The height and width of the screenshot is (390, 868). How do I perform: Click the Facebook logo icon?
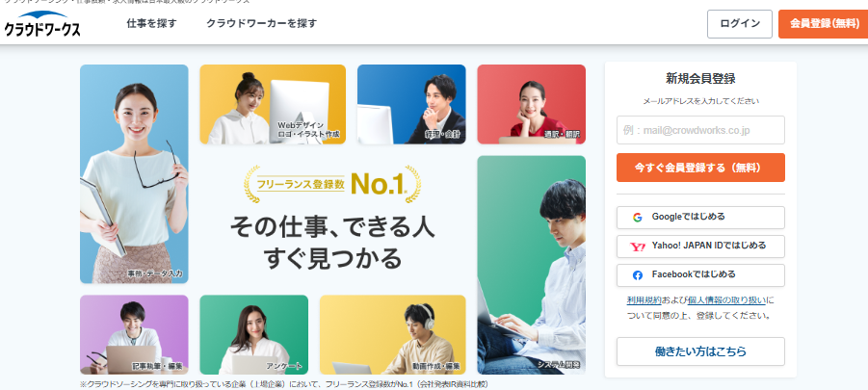[x=637, y=275]
